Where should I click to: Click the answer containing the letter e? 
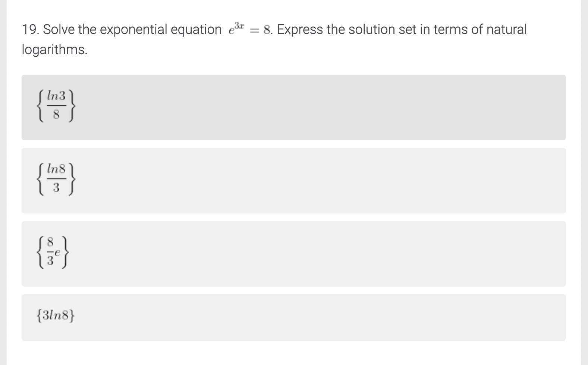[x=52, y=252]
